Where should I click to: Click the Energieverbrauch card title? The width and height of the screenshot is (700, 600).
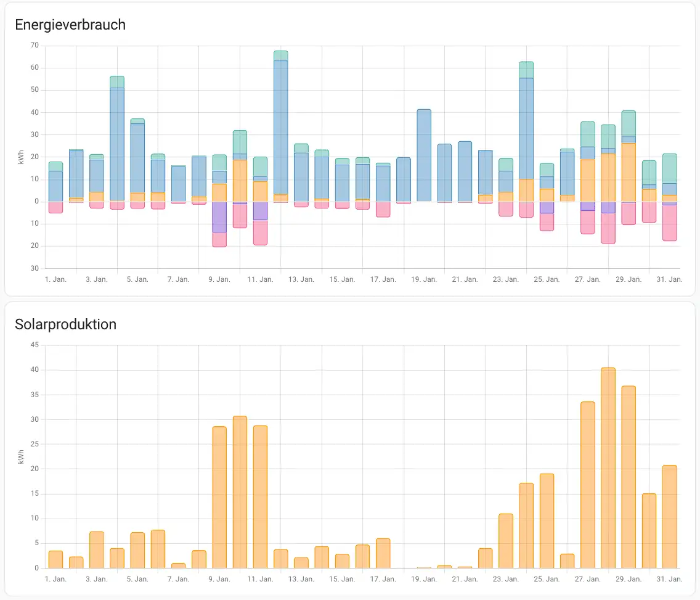70,25
